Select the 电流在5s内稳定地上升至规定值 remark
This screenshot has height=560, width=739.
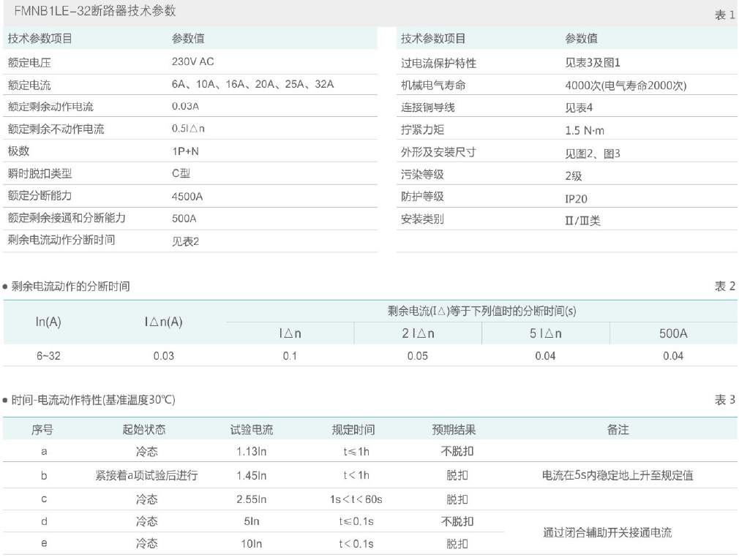618,475
